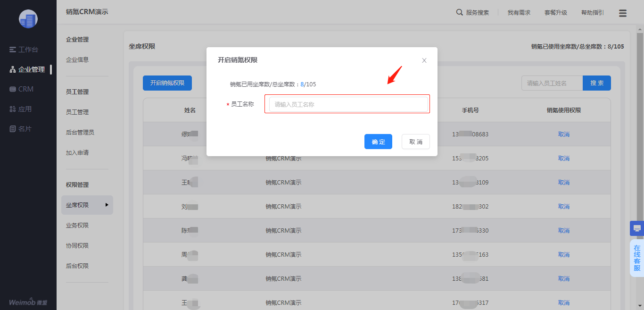Click 销氪CRM演示 in the 冯 row

(x=283, y=159)
